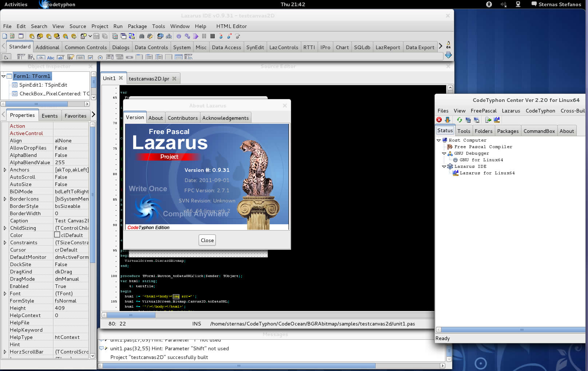Expand the BorderIcons property
Screen dimensions: 588x371
tap(5, 199)
